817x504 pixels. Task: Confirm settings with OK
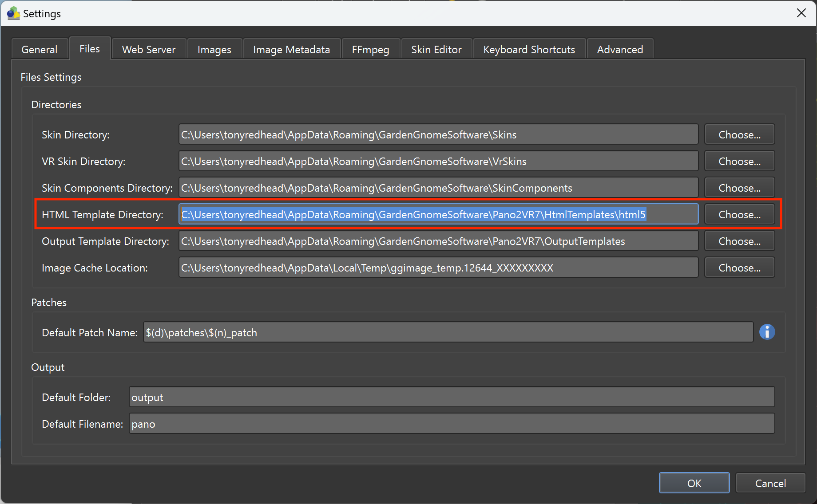[x=694, y=483]
